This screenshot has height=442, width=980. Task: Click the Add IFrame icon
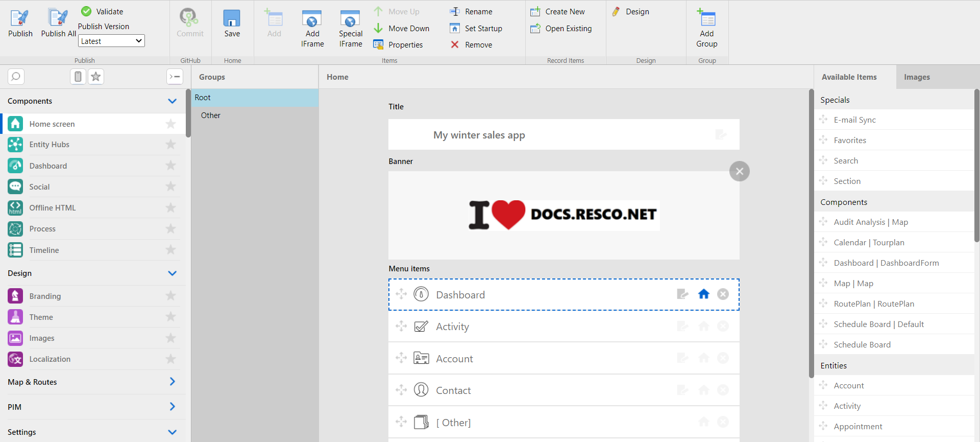pos(312,19)
